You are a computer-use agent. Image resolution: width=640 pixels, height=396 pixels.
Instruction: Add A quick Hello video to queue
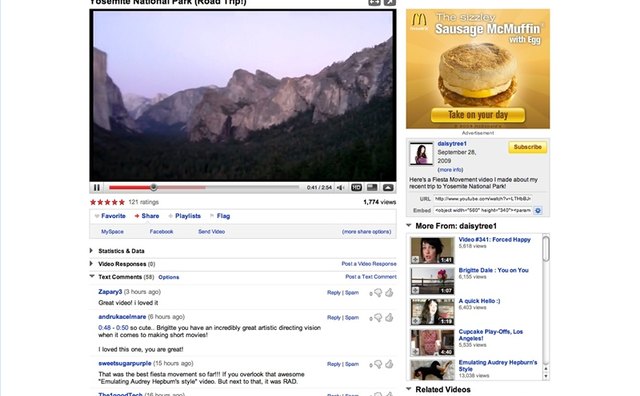click(415, 321)
